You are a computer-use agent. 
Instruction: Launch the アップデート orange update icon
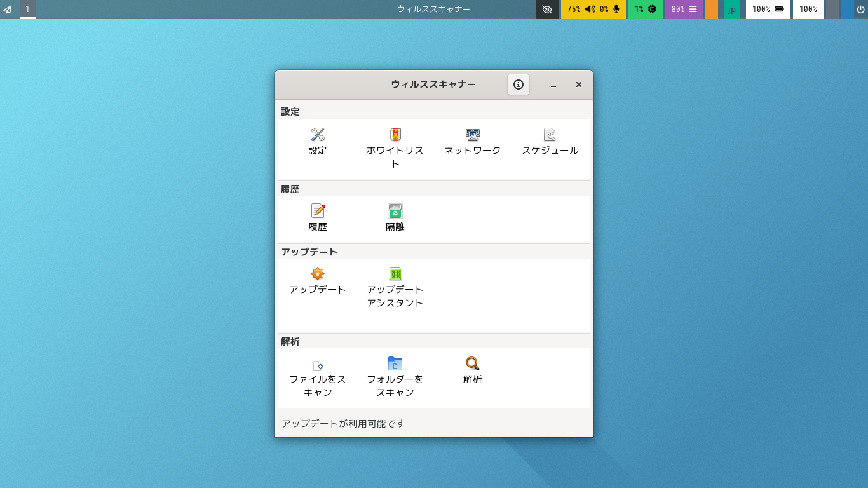click(318, 274)
